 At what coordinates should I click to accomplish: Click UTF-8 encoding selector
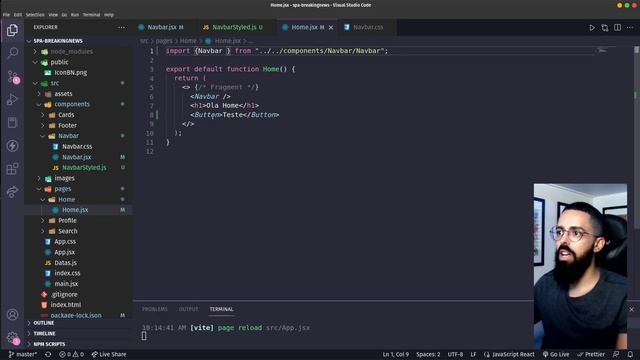coord(455,354)
